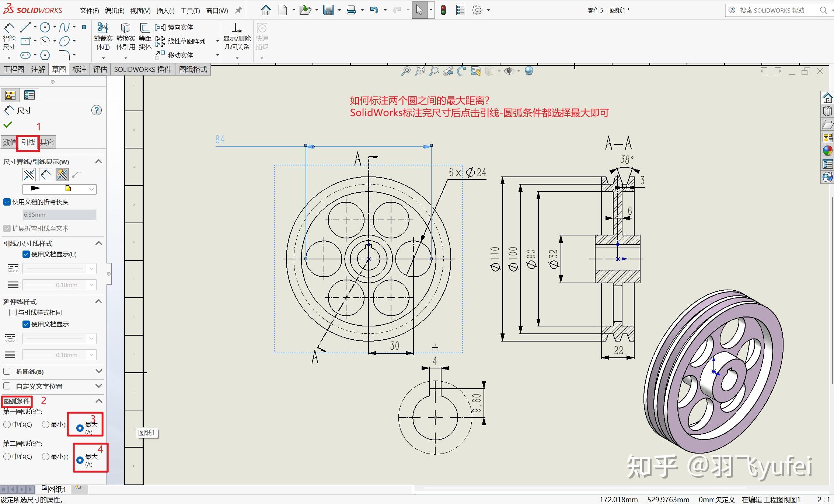Viewport: 834px width, 504px height.
Task: Click the Undo icon
Action: (x=374, y=10)
